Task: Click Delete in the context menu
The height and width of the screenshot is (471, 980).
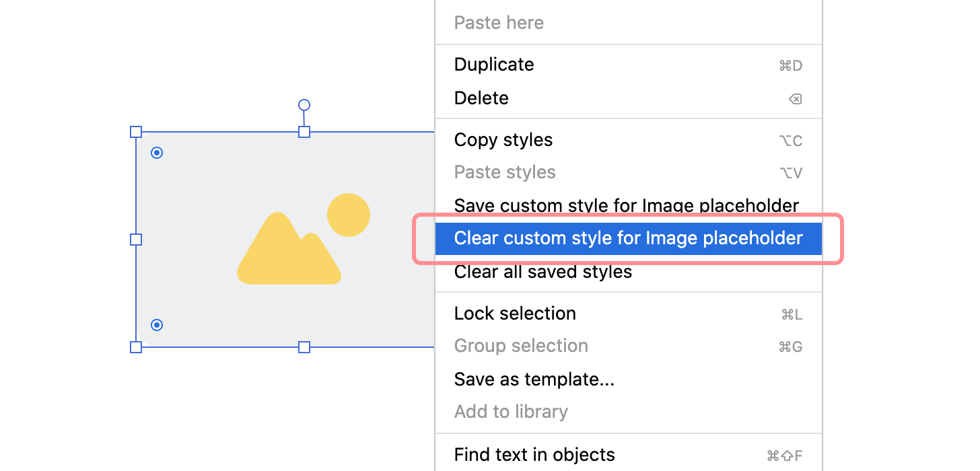Action: pos(481,98)
